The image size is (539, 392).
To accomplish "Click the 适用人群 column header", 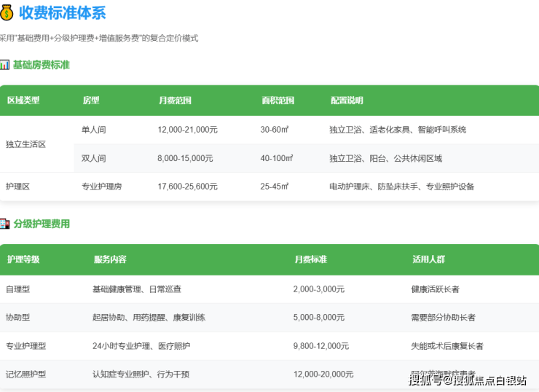I will [x=428, y=259].
